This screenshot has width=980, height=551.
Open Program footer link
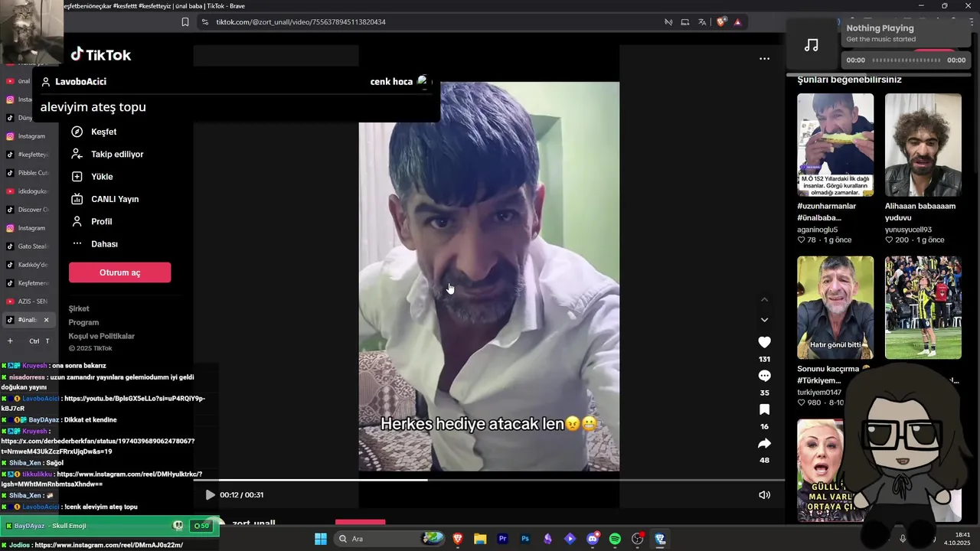pos(83,322)
